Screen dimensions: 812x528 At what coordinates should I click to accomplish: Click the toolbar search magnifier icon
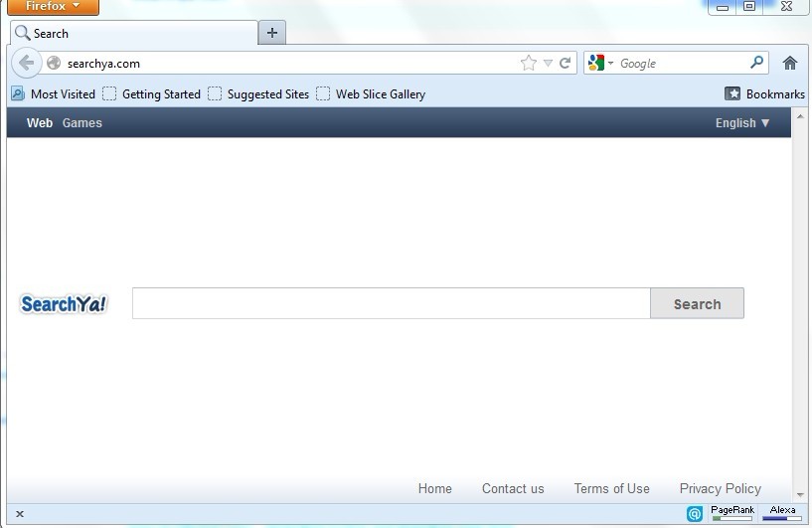pos(756,63)
